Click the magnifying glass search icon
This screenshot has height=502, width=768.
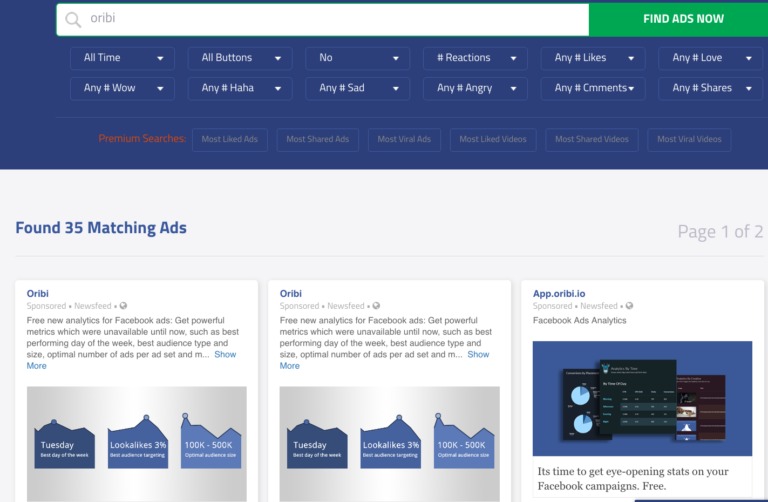coord(73,19)
